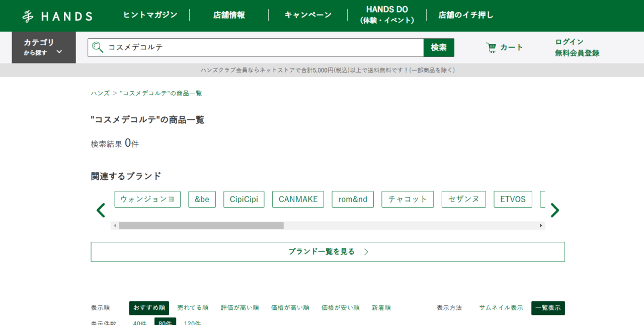This screenshot has height=325, width=644.
Task: Select the ETVOS brand
Action: [x=513, y=199]
